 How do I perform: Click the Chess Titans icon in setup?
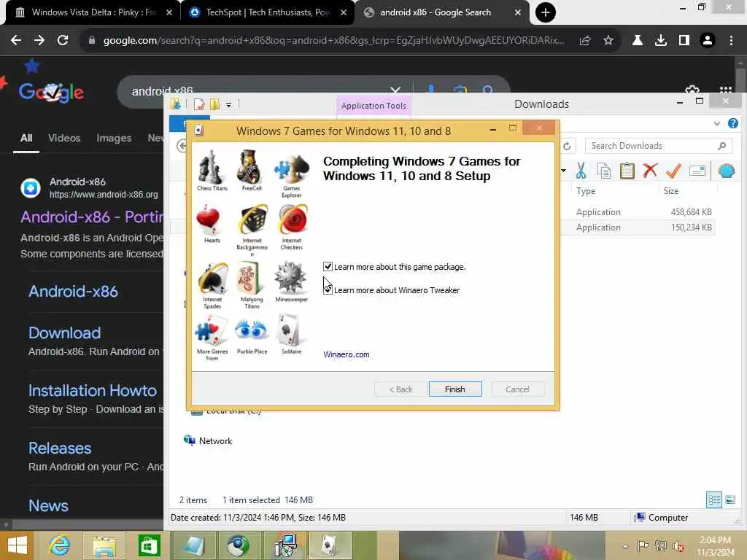(x=212, y=168)
